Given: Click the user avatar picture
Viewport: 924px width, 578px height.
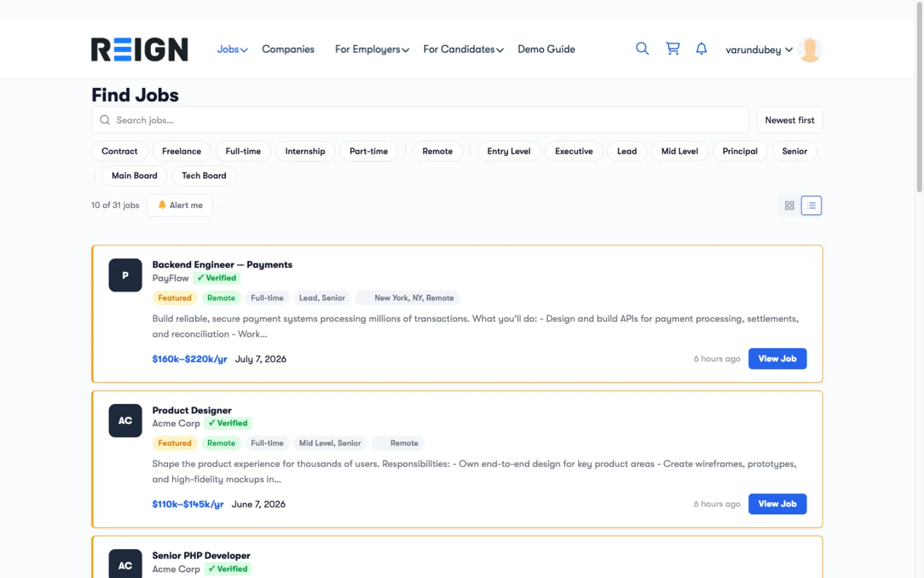Looking at the screenshot, I should [810, 50].
